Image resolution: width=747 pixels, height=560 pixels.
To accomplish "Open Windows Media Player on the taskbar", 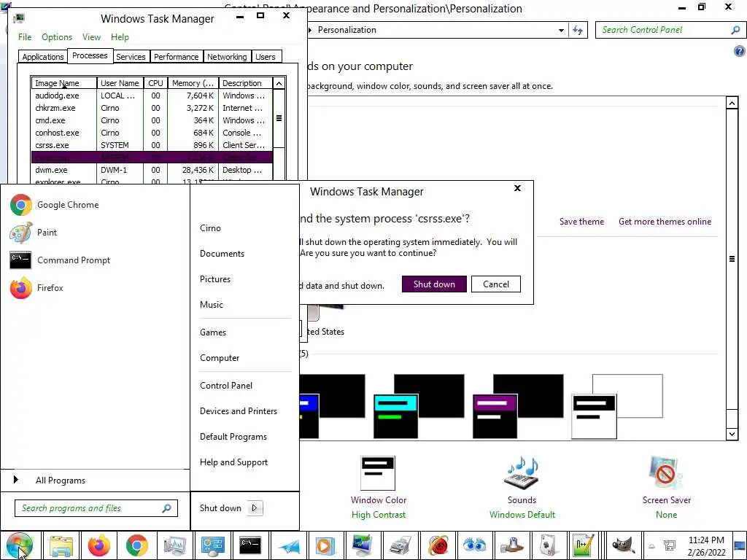I will coord(325,545).
